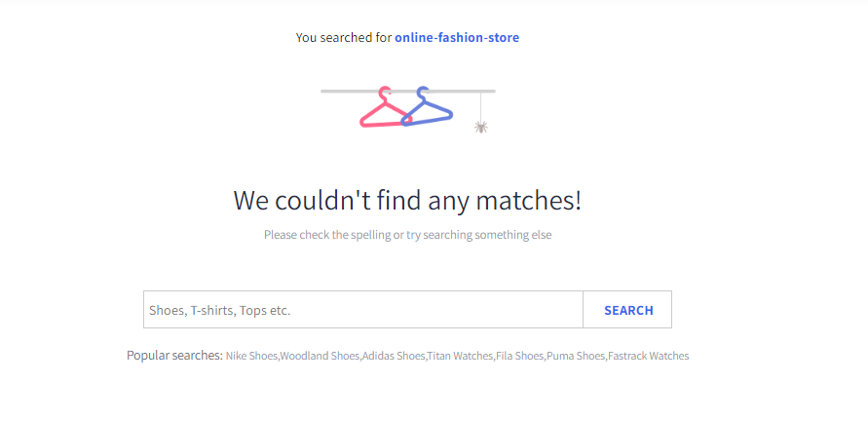Select the Adidas Shoes popular search
Screen dimensions: 868x421
394,357
